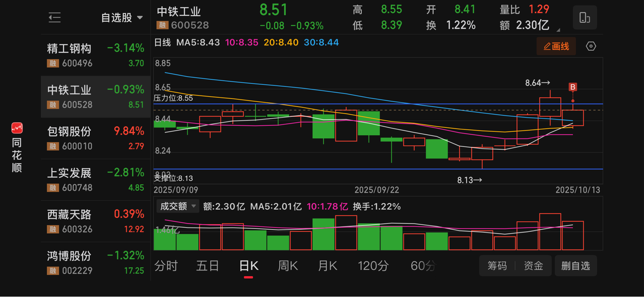Tap the 画线 draw line button
Screen dimensions: 644x297
(x=556, y=46)
